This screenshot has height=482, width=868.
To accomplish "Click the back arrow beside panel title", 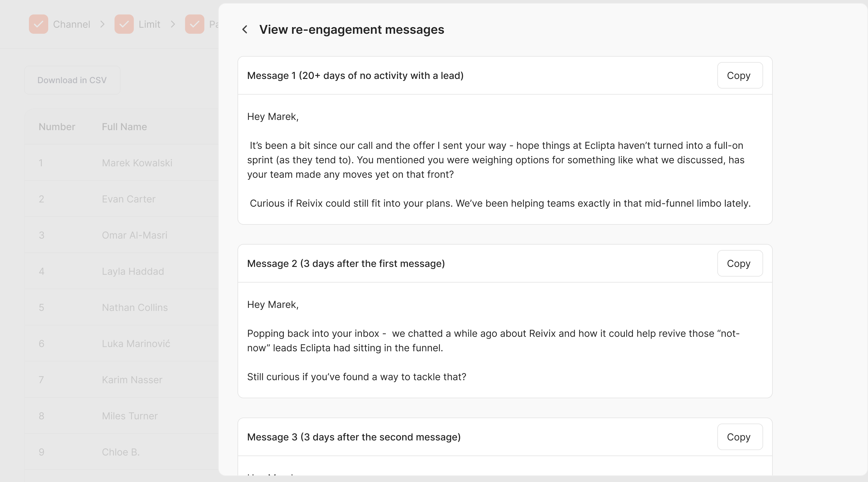I will click(x=245, y=30).
